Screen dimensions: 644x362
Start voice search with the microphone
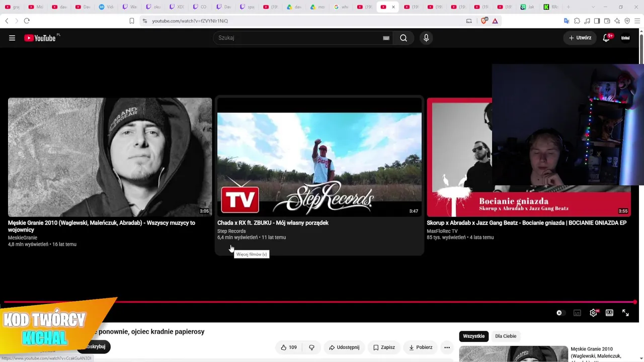point(426,38)
